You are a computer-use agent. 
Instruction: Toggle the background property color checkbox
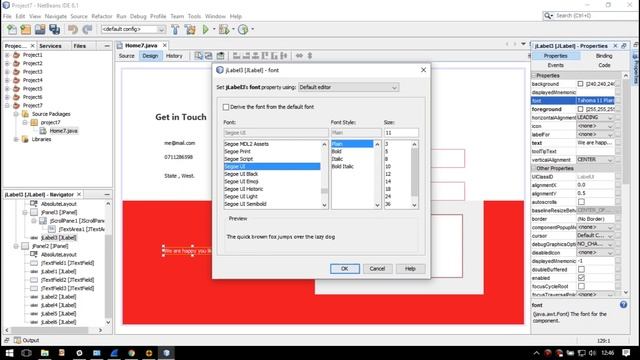(580, 84)
